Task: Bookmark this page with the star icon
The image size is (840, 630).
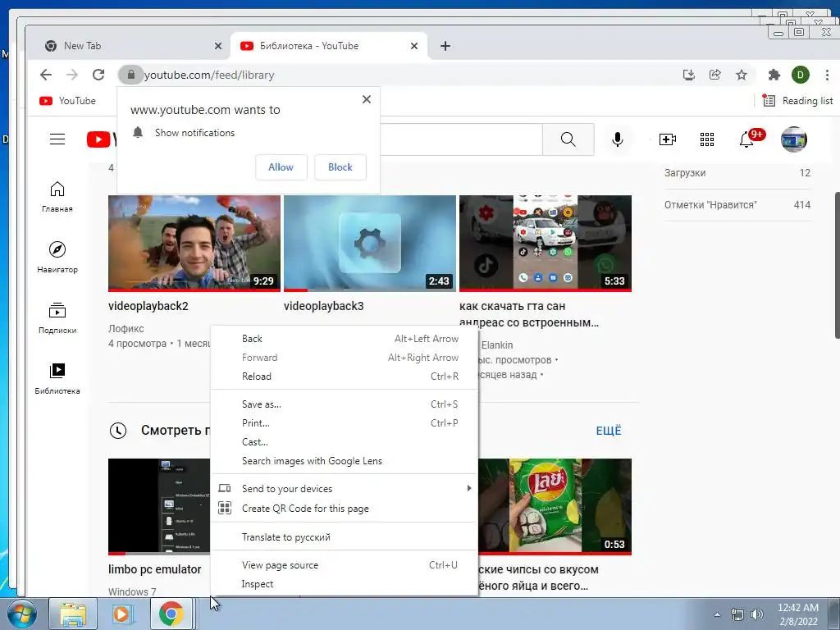Action: [742, 75]
